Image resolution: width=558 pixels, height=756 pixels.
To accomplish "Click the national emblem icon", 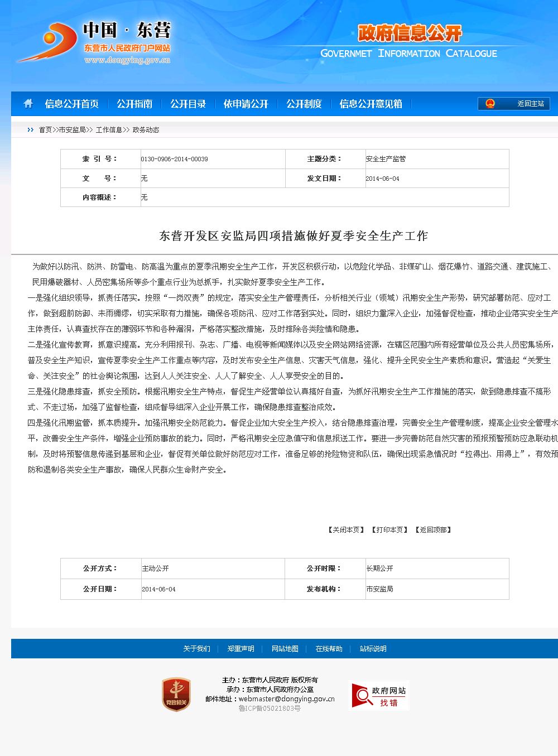I will pyautogui.click(x=490, y=104).
